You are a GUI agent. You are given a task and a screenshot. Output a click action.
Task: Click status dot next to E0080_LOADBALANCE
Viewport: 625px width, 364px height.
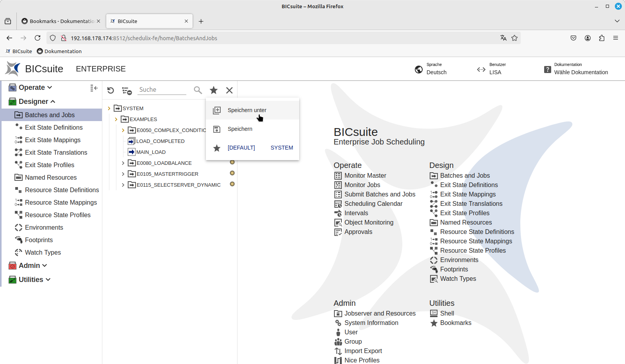click(x=232, y=162)
